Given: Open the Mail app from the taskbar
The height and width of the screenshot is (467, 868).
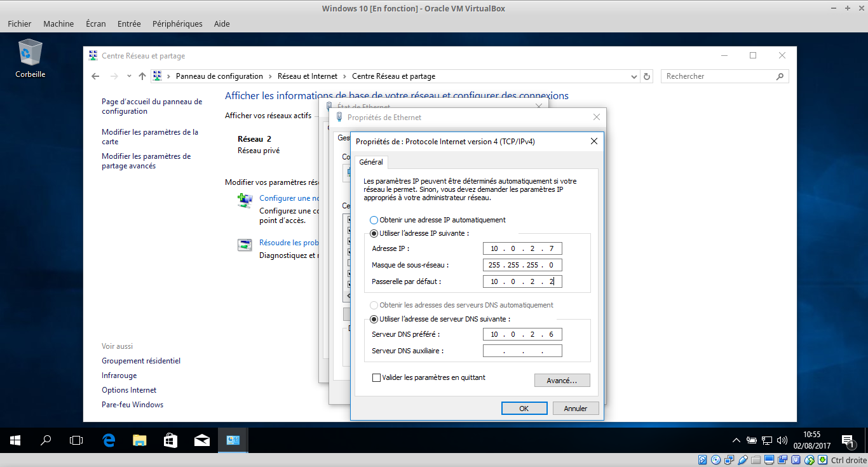Looking at the screenshot, I should pos(201,440).
